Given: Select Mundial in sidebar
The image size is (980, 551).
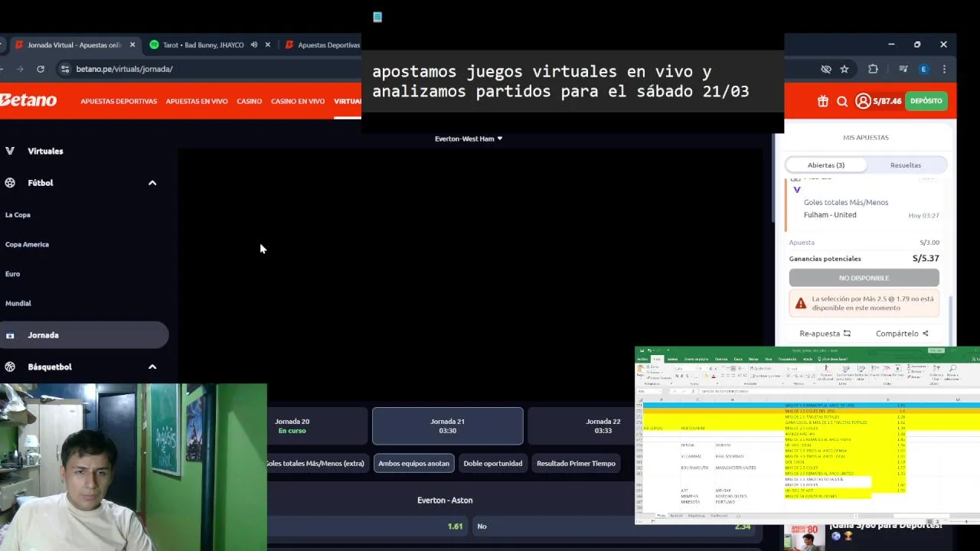Looking at the screenshot, I should [18, 303].
